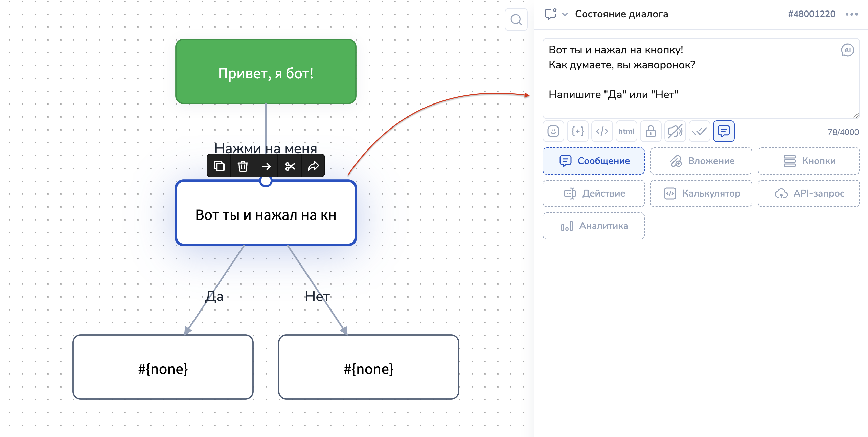This screenshot has width=868, height=437.
Task: Click the AI assistant icon in text field
Action: pyautogui.click(x=847, y=50)
